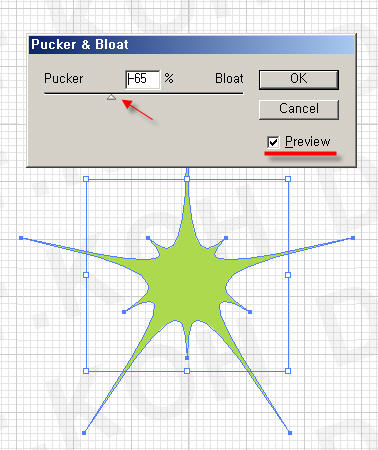Viewport: 378px width, 450px height.
Task: Click the anchor point at the star's lower-left tip
Action: click(84, 433)
